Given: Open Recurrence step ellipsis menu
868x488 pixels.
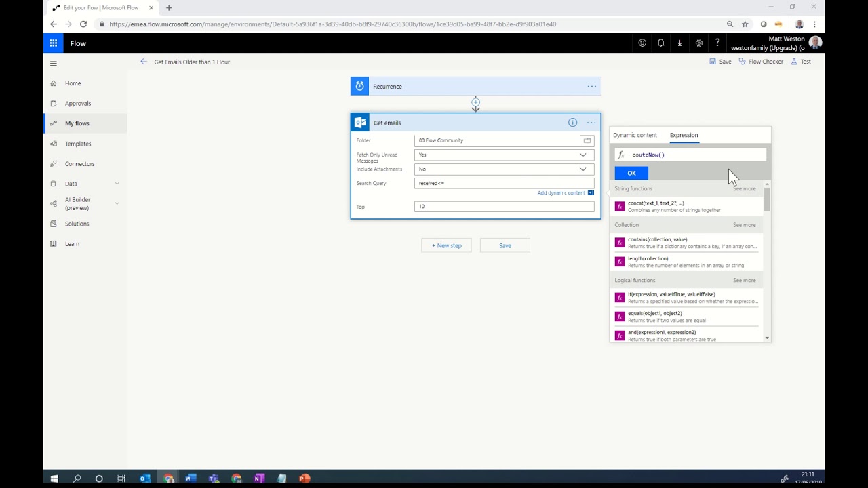Looking at the screenshot, I should click(x=591, y=87).
